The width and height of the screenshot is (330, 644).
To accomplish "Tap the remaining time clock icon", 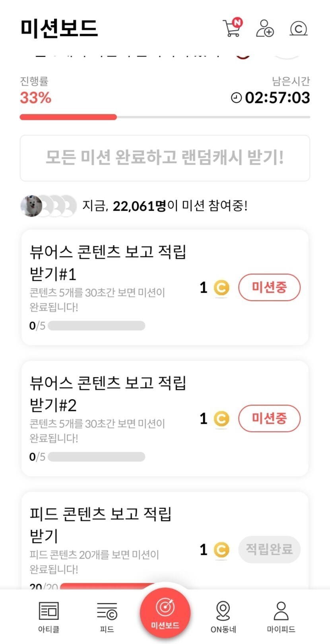I will pyautogui.click(x=236, y=98).
